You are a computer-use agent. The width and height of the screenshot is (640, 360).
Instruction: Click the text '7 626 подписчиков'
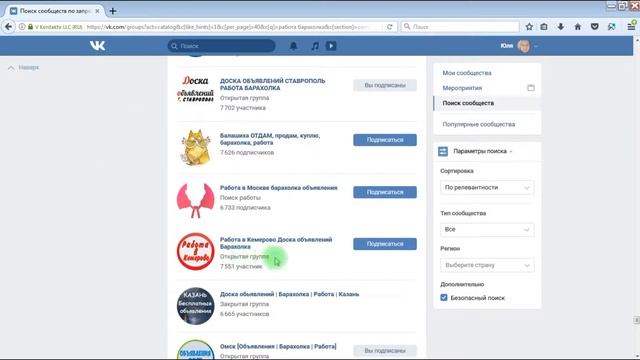coord(247,153)
